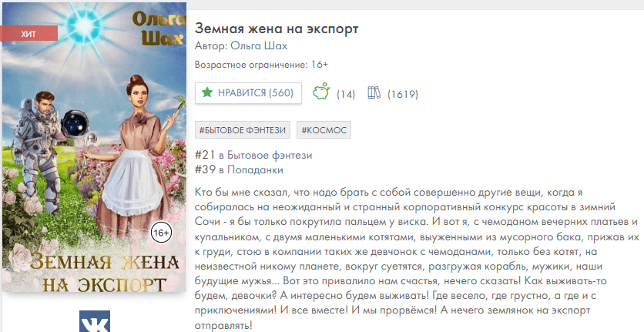644x332 pixels.
Task: Click the book title Земная жена на экспорт
Action: tap(277, 29)
